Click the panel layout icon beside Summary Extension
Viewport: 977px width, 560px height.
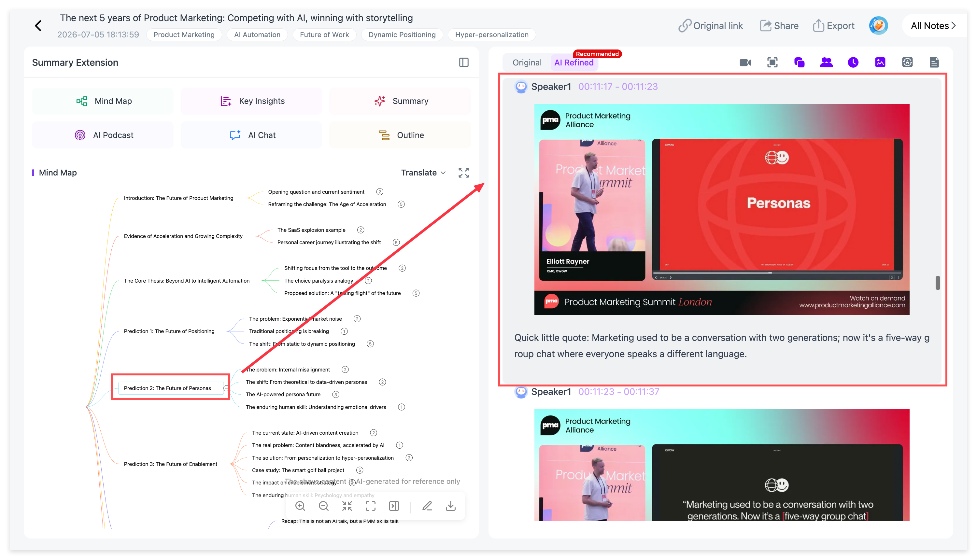[x=463, y=62]
